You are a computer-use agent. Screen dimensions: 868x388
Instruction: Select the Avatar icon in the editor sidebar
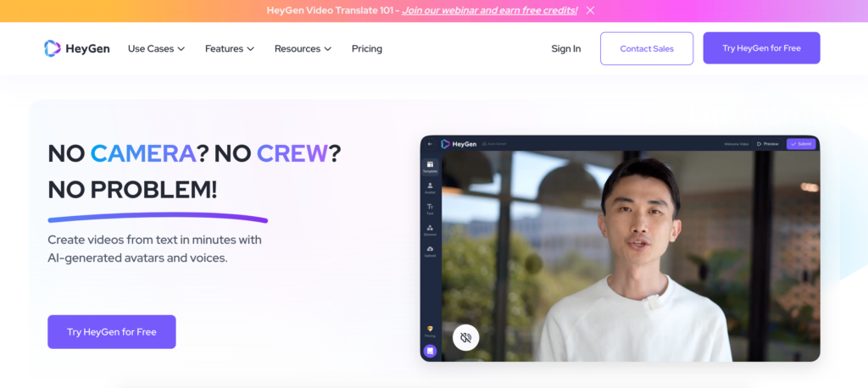[430, 188]
